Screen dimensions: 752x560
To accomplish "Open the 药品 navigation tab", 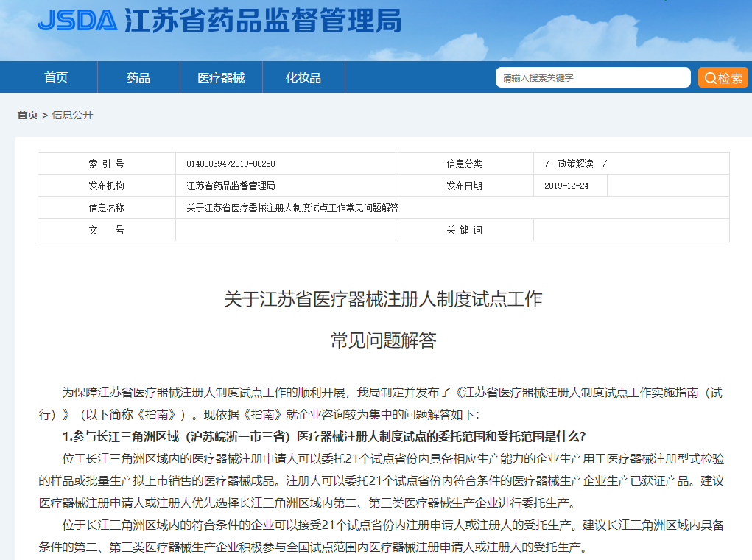I will (x=138, y=78).
